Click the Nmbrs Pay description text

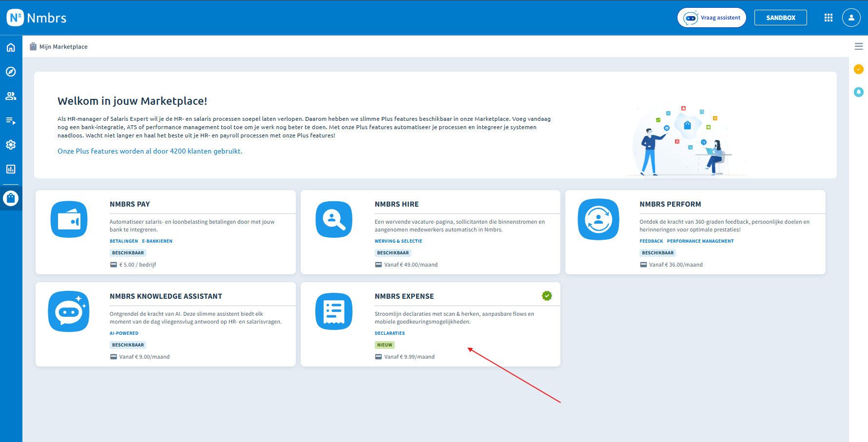[192, 226]
